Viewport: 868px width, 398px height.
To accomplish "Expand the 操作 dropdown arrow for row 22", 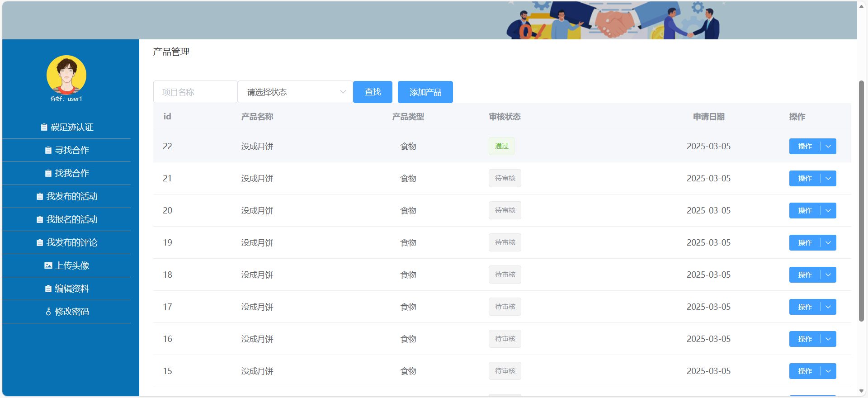I will tap(828, 147).
